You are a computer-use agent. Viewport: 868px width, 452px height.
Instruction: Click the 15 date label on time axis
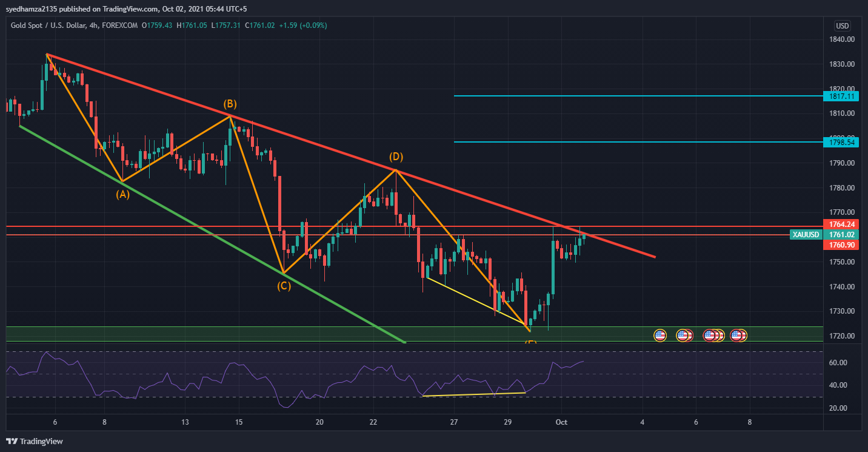pyautogui.click(x=239, y=422)
